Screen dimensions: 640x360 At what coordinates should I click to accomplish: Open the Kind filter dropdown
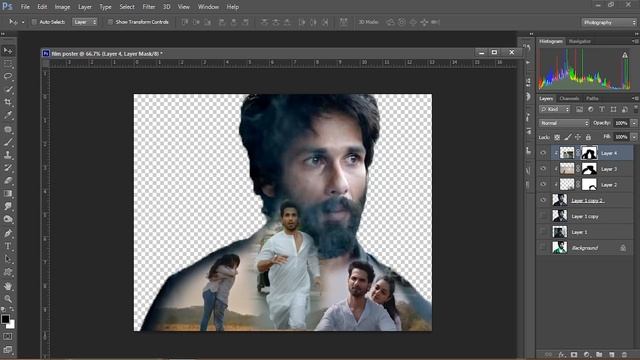(554, 109)
